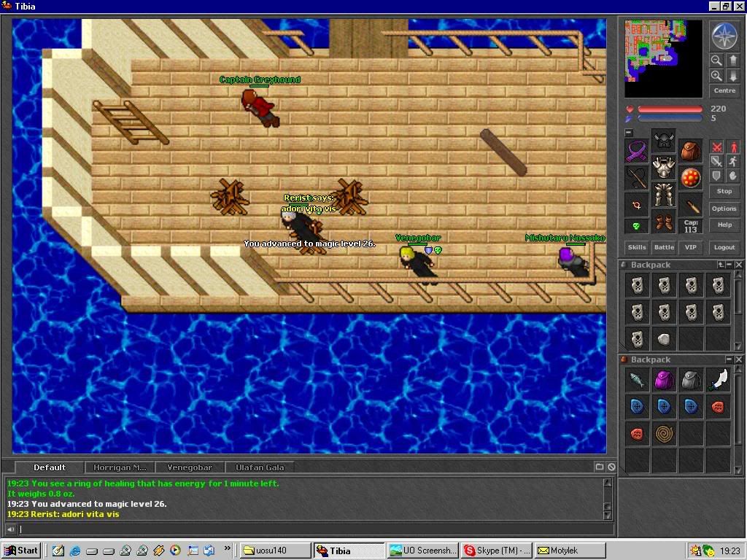Collapse the inventory panel with the minus button
This screenshot has height=560, width=747.
(629, 133)
